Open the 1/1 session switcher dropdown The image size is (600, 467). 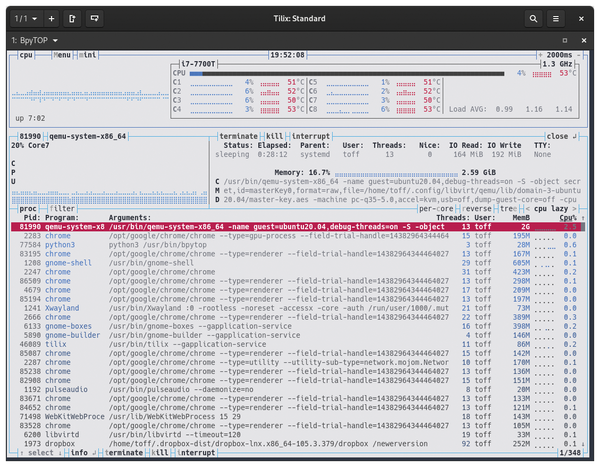[x=25, y=19]
